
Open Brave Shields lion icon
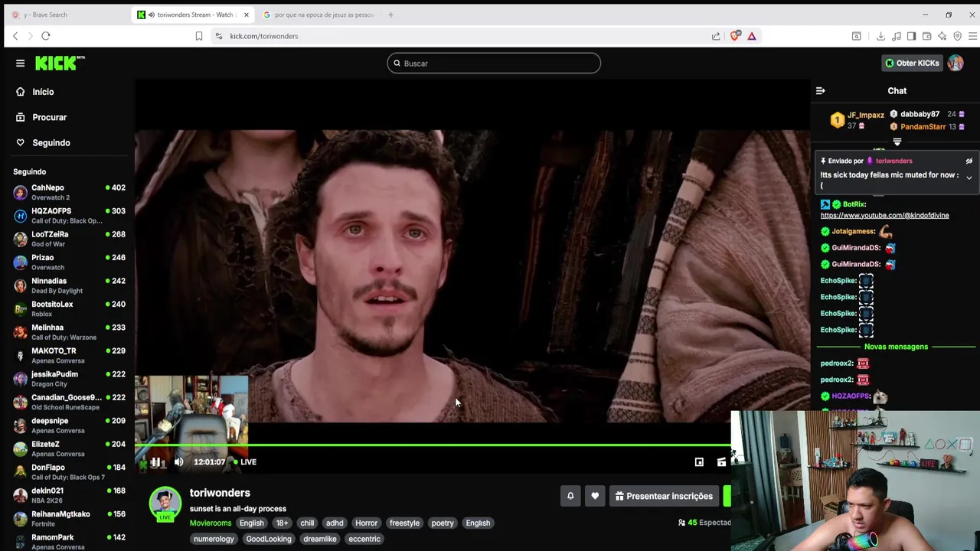tap(736, 36)
